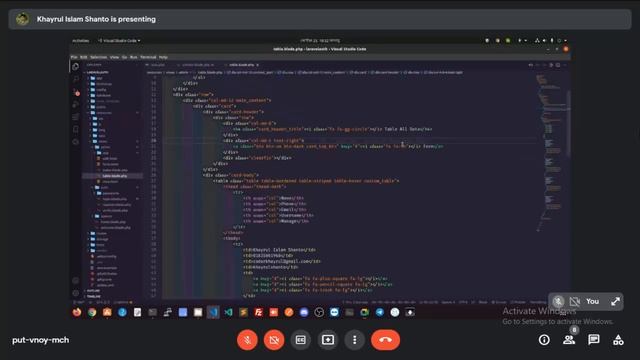Open Source Control with the red badge

click(76, 92)
